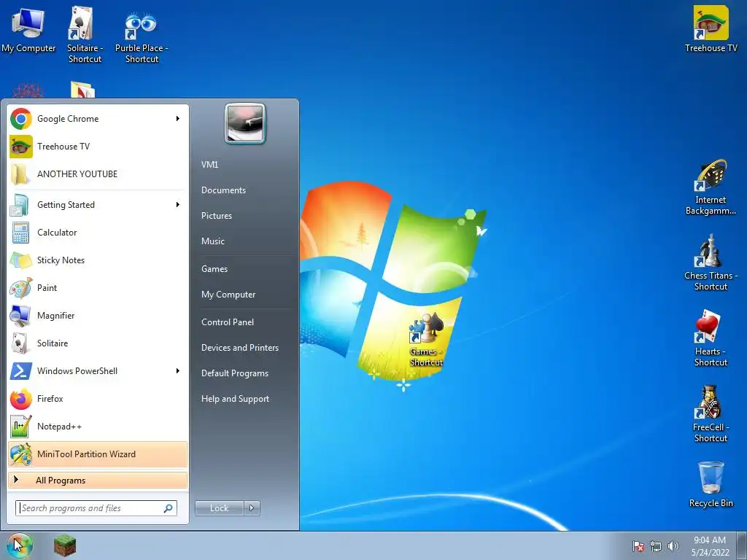The image size is (747, 560).
Task: Open Documents from Start menu
Action: tap(223, 190)
